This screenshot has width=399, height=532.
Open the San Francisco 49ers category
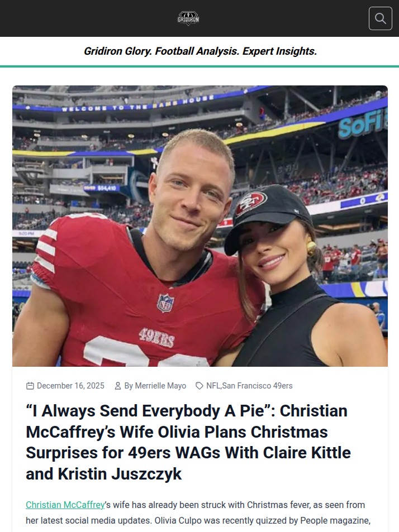point(258,386)
